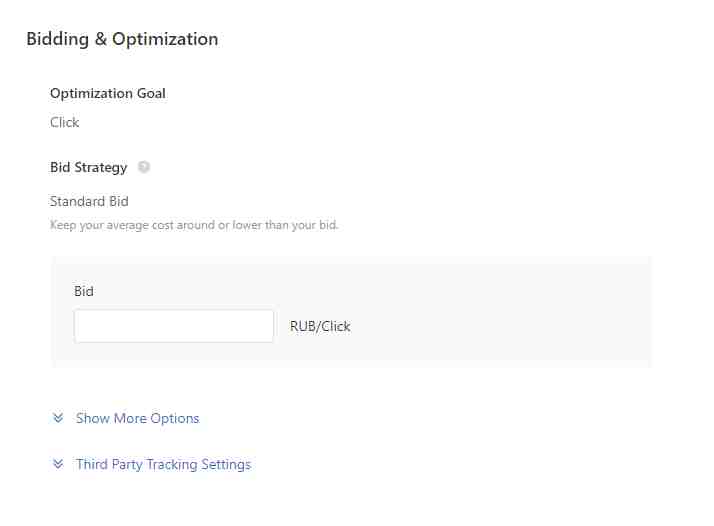Open Third Party Tracking Settings link text

click(x=163, y=464)
